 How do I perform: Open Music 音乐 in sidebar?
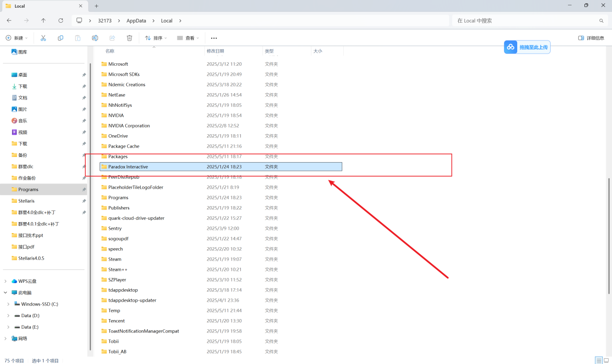[x=19, y=121]
